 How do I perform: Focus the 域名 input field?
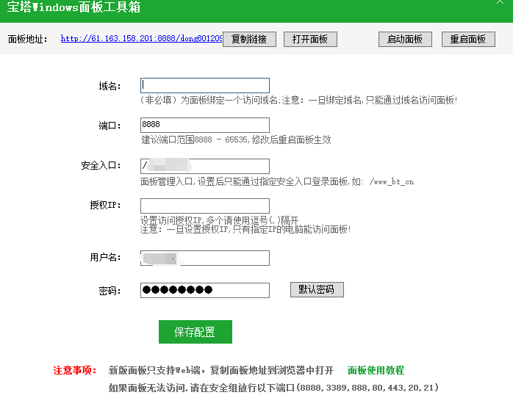click(x=205, y=85)
